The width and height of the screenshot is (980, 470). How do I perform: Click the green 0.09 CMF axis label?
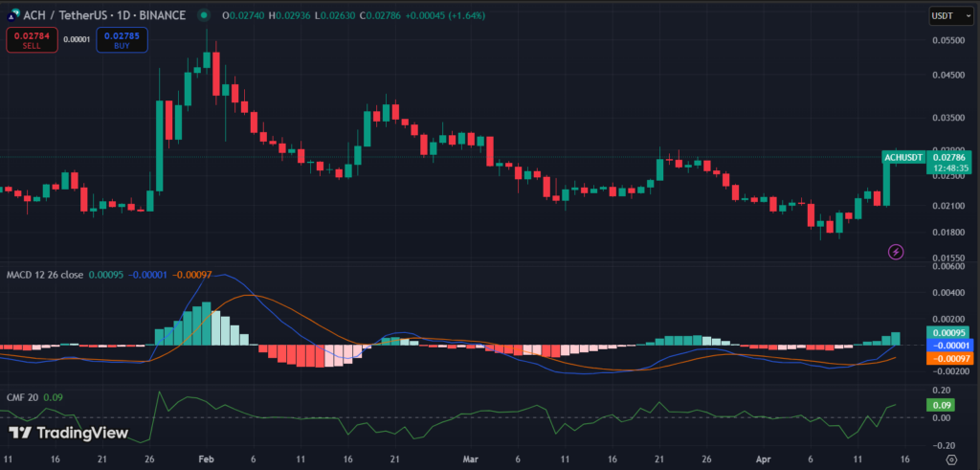click(x=943, y=405)
